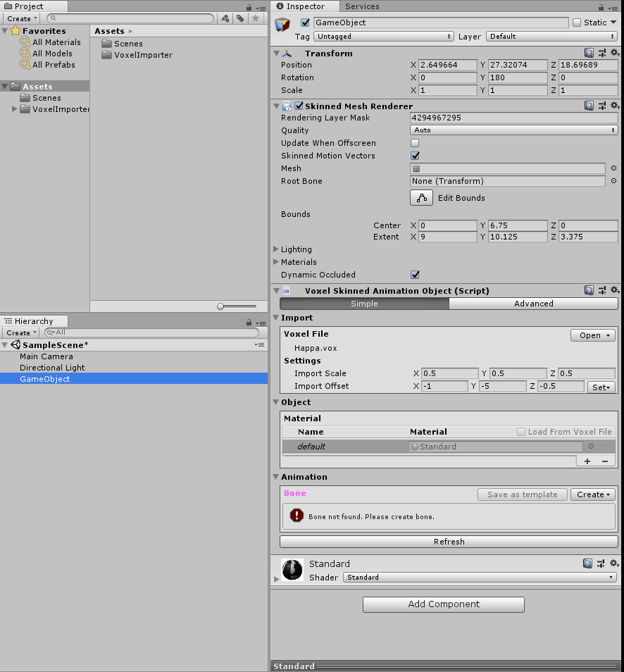Click default material object picker circle

[x=591, y=446]
